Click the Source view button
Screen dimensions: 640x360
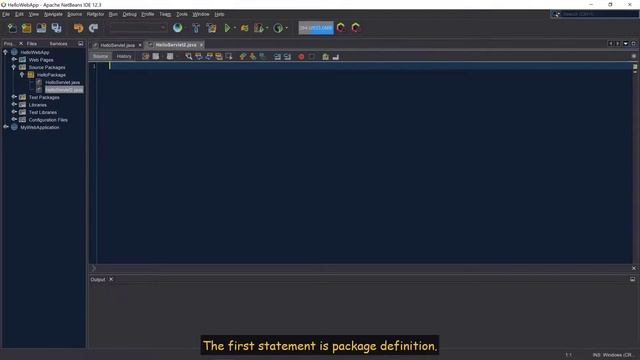pyautogui.click(x=100, y=56)
